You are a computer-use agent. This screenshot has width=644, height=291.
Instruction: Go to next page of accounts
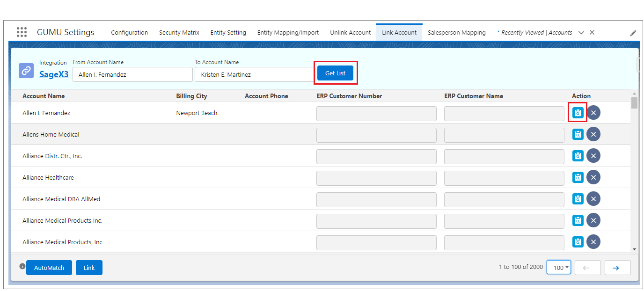point(617,268)
